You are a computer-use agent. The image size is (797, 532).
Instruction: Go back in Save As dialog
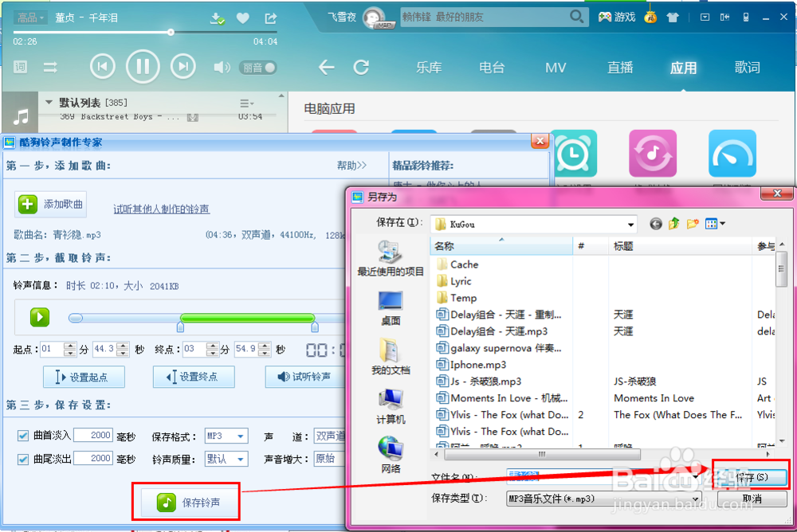656,224
